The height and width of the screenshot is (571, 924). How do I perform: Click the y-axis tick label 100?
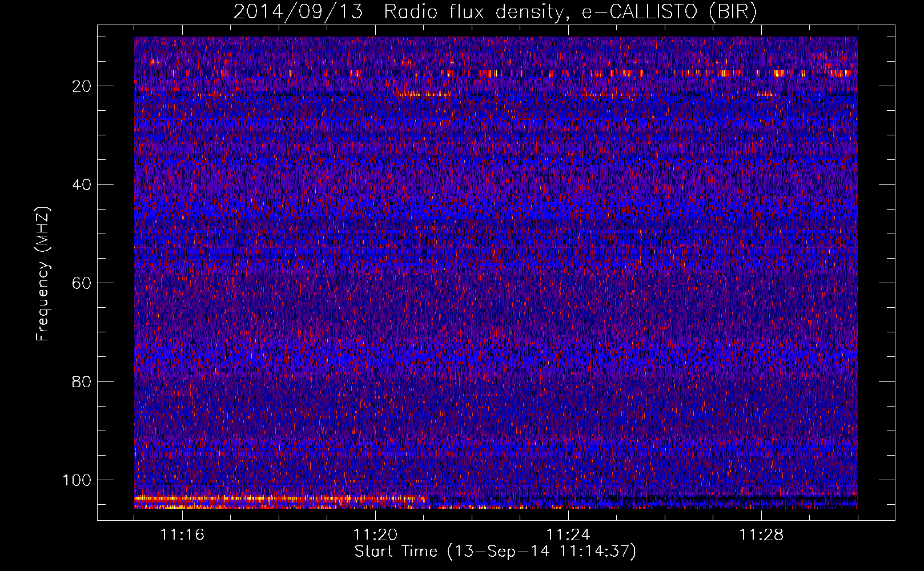click(x=77, y=480)
